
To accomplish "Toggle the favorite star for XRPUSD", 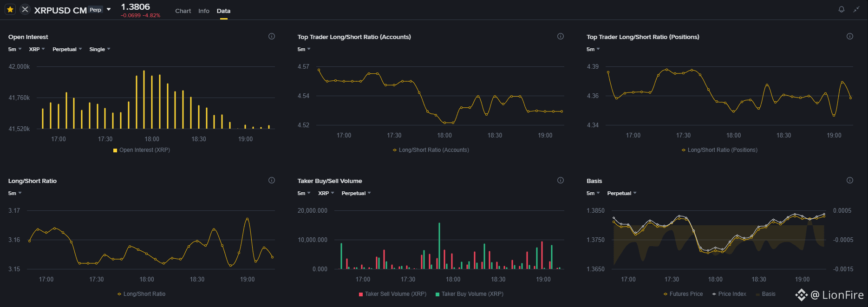I will [x=10, y=9].
